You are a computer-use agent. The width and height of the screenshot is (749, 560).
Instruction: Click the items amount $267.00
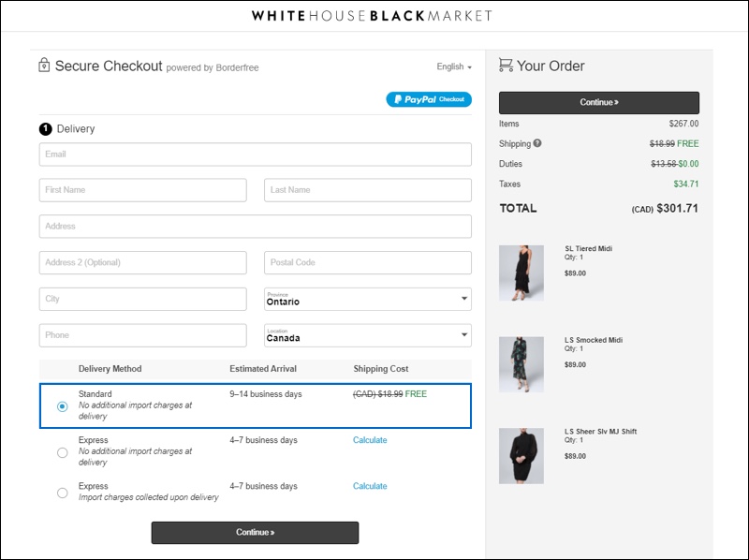(x=683, y=124)
